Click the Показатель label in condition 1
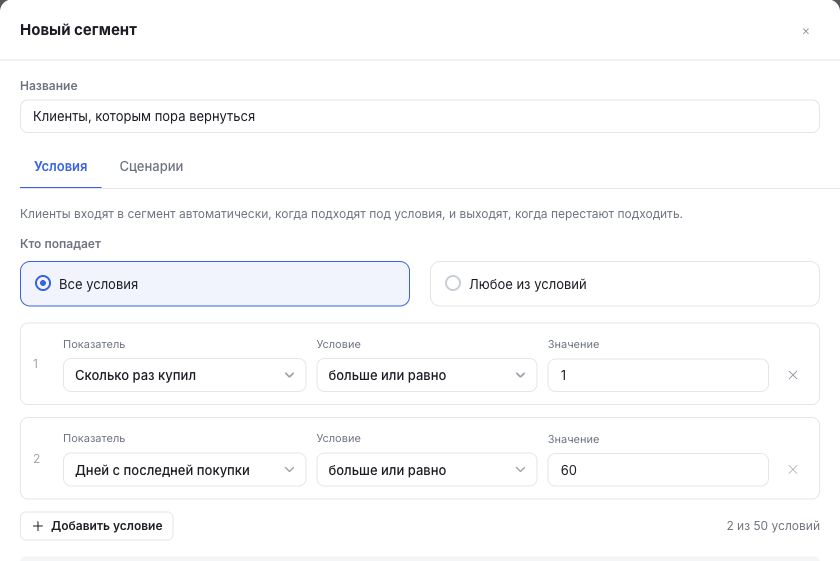 coord(94,344)
